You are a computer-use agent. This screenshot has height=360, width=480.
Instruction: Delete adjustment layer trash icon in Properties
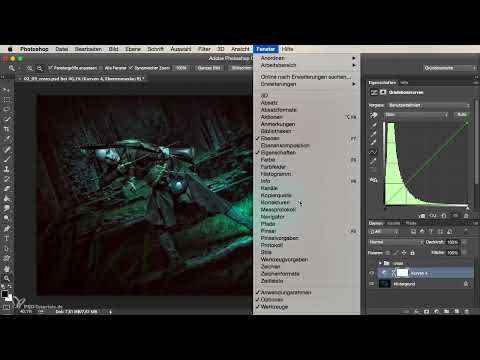[x=466, y=216]
